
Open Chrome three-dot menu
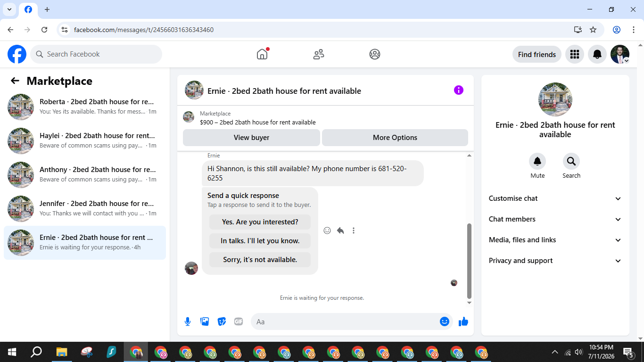(634, 30)
